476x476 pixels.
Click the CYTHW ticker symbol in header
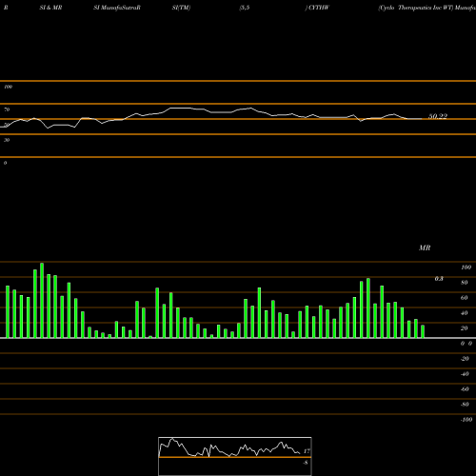click(319, 8)
